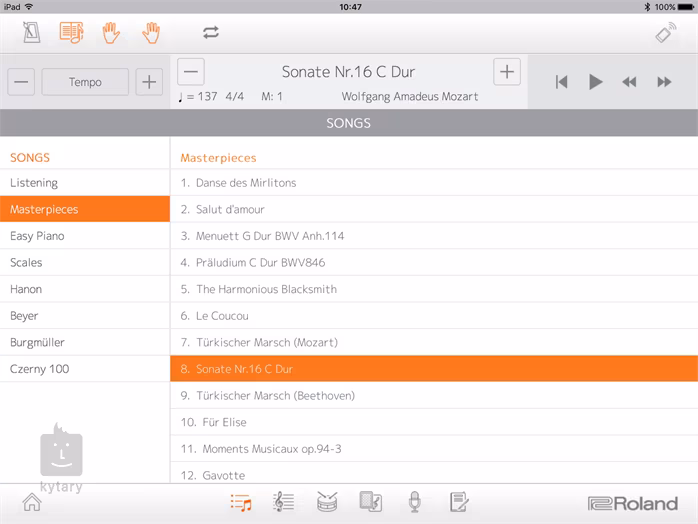The width and height of the screenshot is (698, 524).
Task: Toggle the right hand part
Action: pyautogui.click(x=151, y=32)
